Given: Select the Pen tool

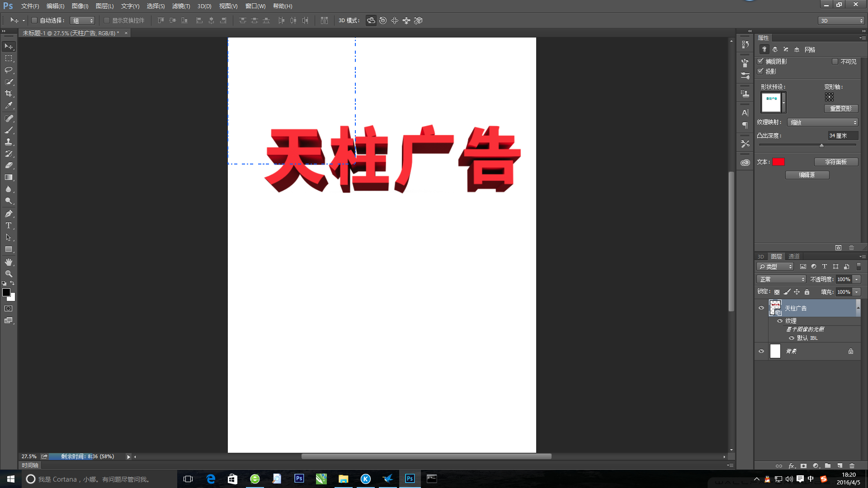Looking at the screenshot, I should coord(9,214).
